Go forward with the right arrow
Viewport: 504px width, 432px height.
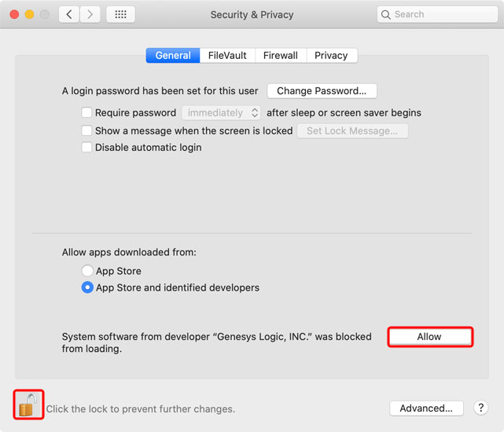[x=90, y=14]
